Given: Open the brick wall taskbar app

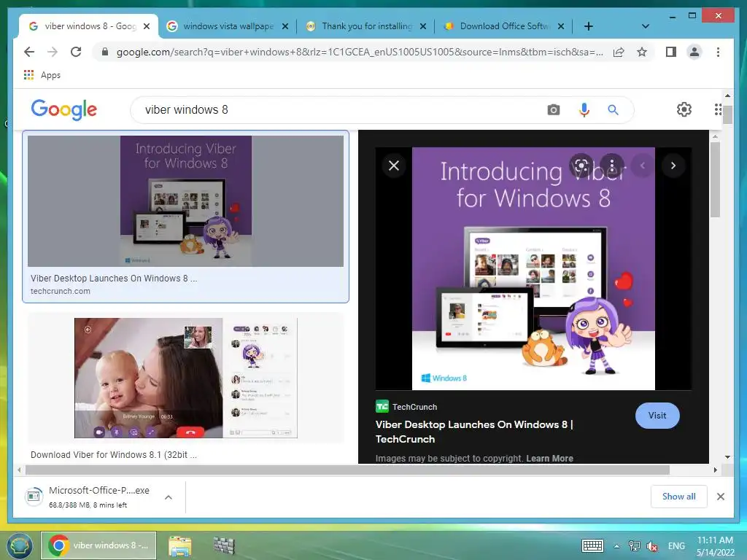Looking at the screenshot, I should (x=224, y=545).
